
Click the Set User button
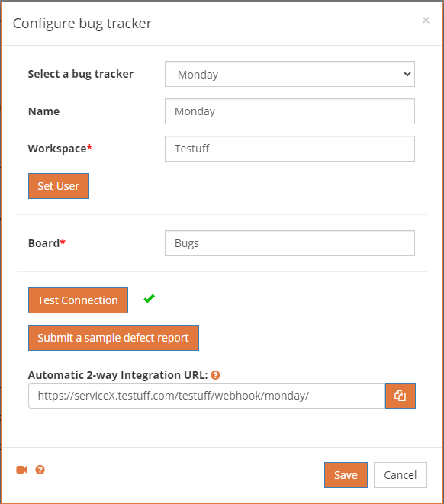pyautogui.click(x=59, y=186)
